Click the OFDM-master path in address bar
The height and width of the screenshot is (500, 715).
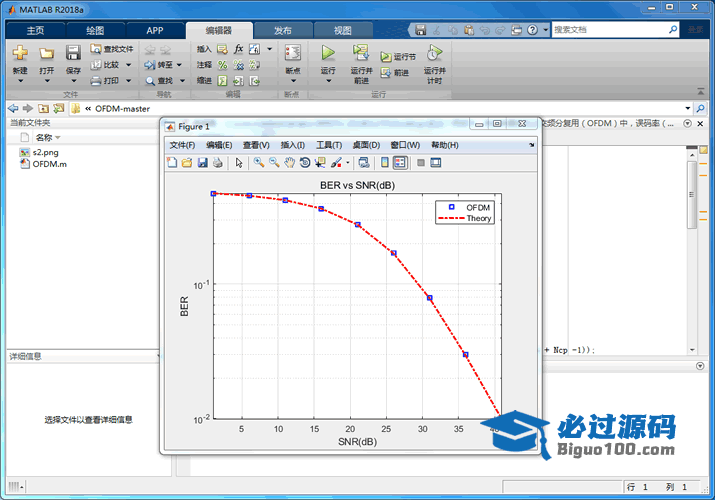[122, 108]
